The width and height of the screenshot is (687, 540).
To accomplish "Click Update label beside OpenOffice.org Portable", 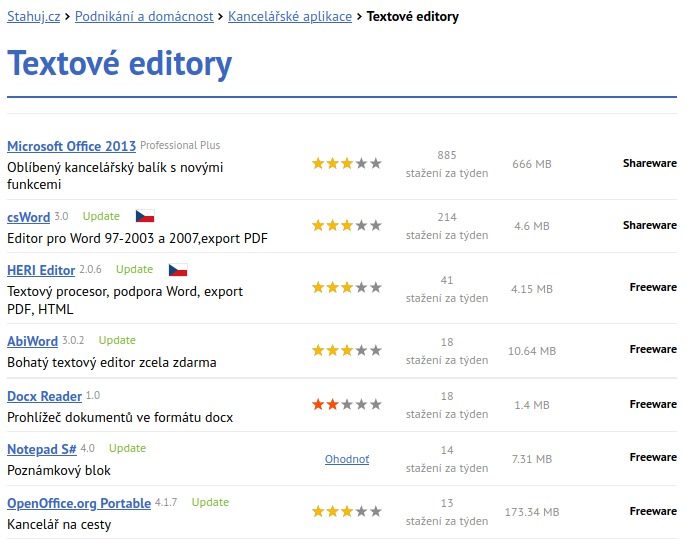I will coord(210,502).
